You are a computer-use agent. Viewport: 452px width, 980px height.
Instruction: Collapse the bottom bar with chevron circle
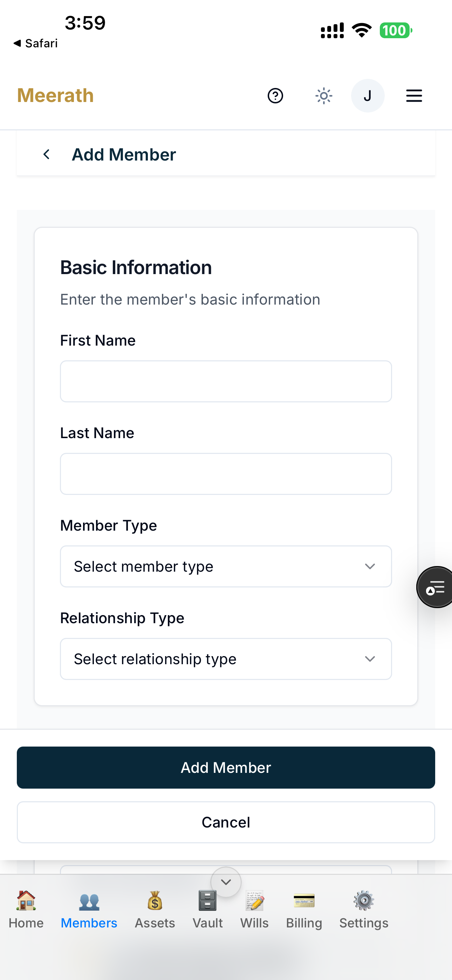click(226, 882)
